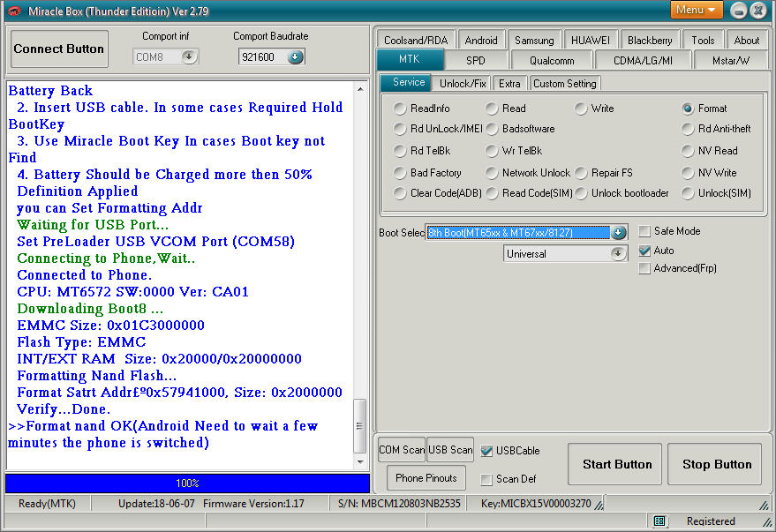The image size is (776, 532).
Task: Select the Write radio option
Action: pyautogui.click(x=581, y=109)
